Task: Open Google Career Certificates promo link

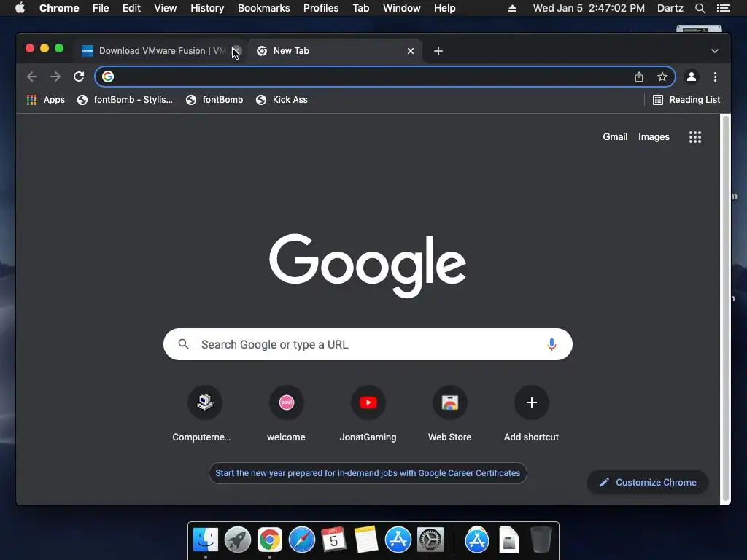Action: [x=368, y=472]
